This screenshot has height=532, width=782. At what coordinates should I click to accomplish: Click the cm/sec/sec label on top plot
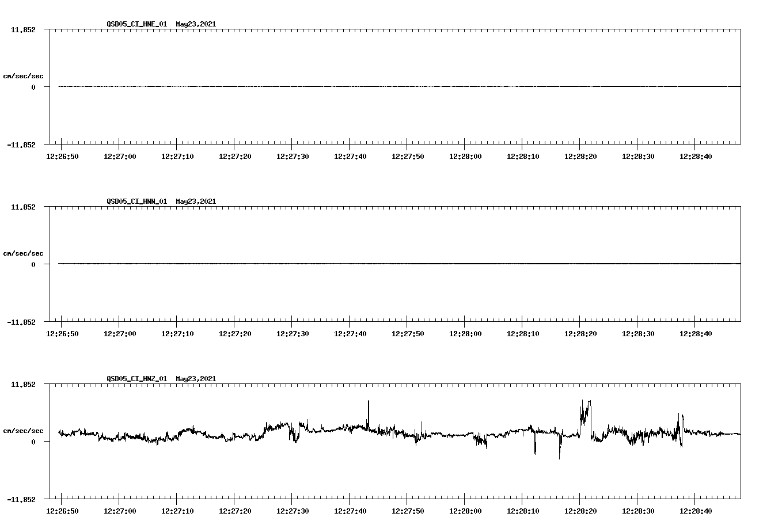pos(23,75)
